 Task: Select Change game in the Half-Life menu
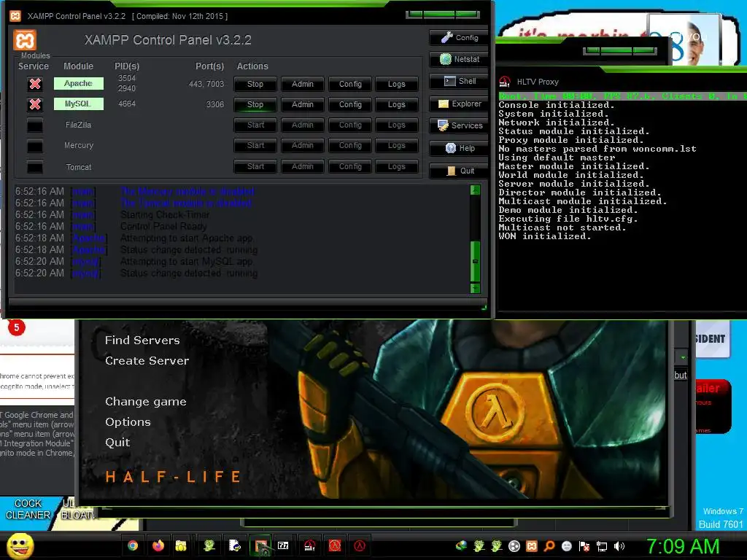(145, 402)
